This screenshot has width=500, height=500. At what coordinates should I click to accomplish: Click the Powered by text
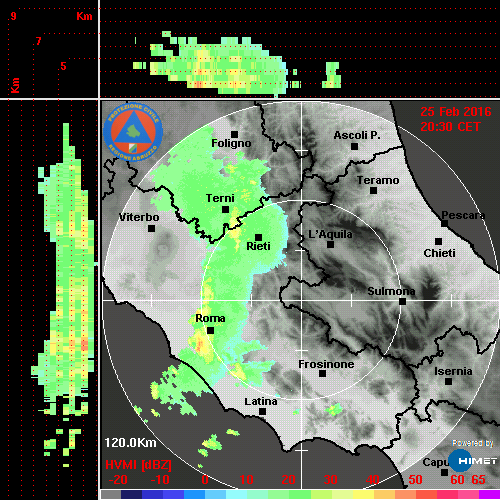coord(473,443)
